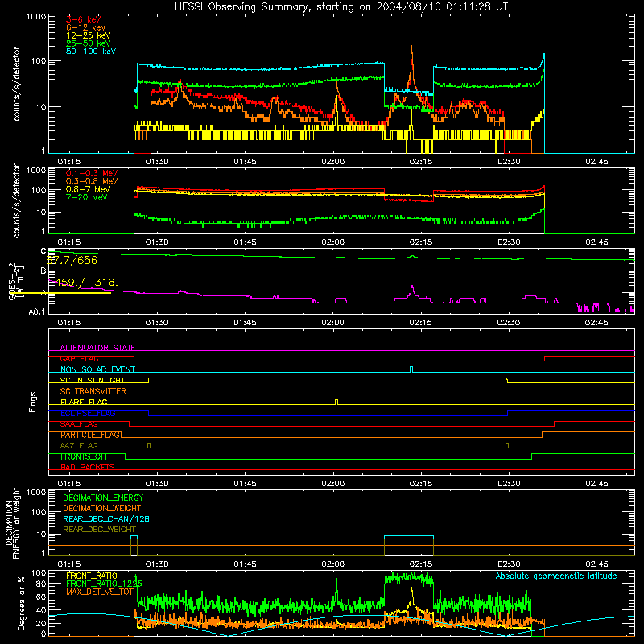Click the yellow FRONT_RATIO legend label
The height and width of the screenshot is (644, 644).
click(x=92, y=576)
